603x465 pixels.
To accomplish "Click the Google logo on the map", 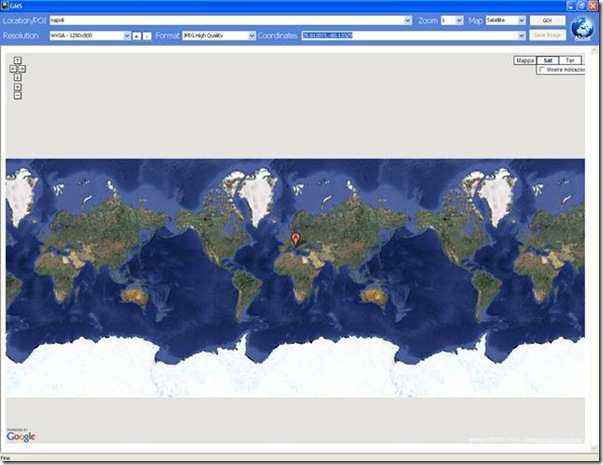I will 21,437.
